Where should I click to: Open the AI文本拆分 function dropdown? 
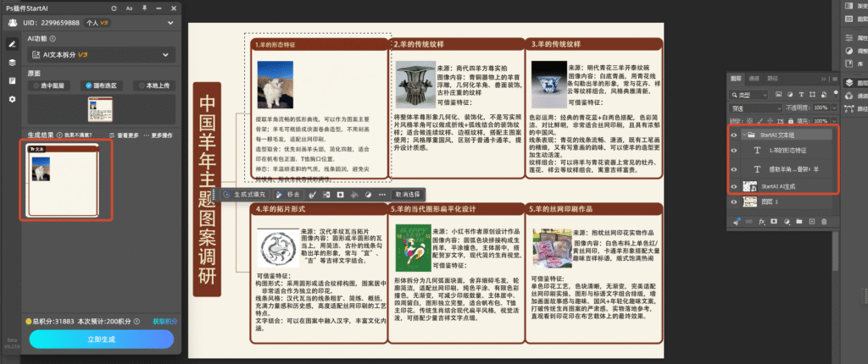pos(102,55)
